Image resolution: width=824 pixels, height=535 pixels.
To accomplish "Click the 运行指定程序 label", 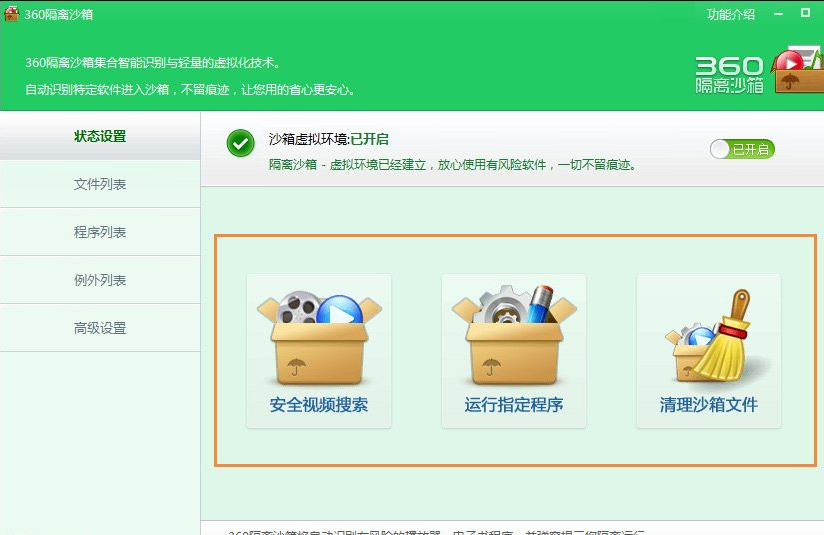I will (x=514, y=405).
